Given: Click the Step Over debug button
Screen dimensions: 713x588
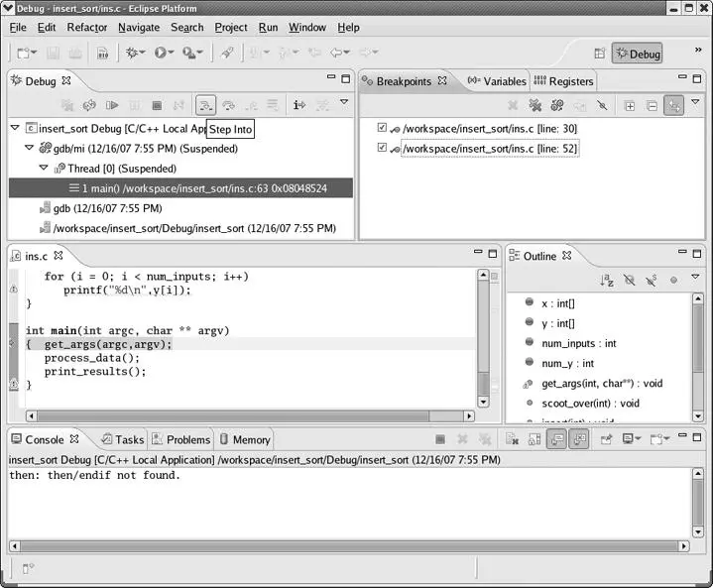Looking at the screenshot, I should [228, 105].
